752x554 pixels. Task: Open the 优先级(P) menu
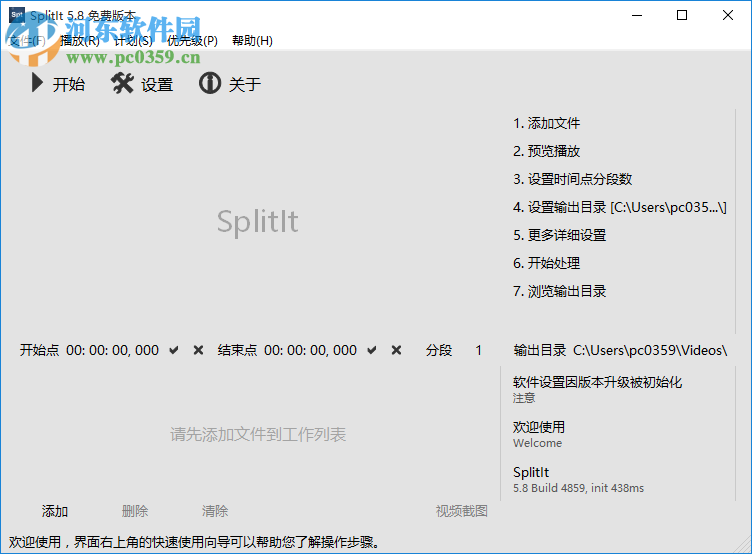(192, 41)
